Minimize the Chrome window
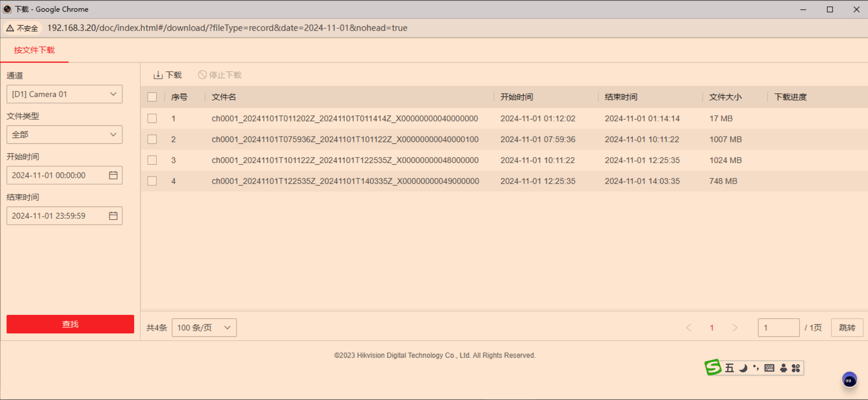 pyautogui.click(x=803, y=9)
